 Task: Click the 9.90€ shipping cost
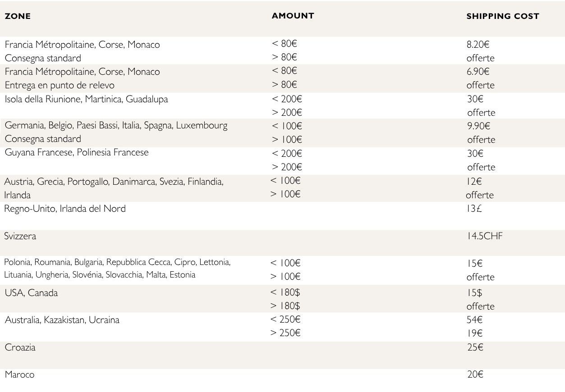(478, 126)
